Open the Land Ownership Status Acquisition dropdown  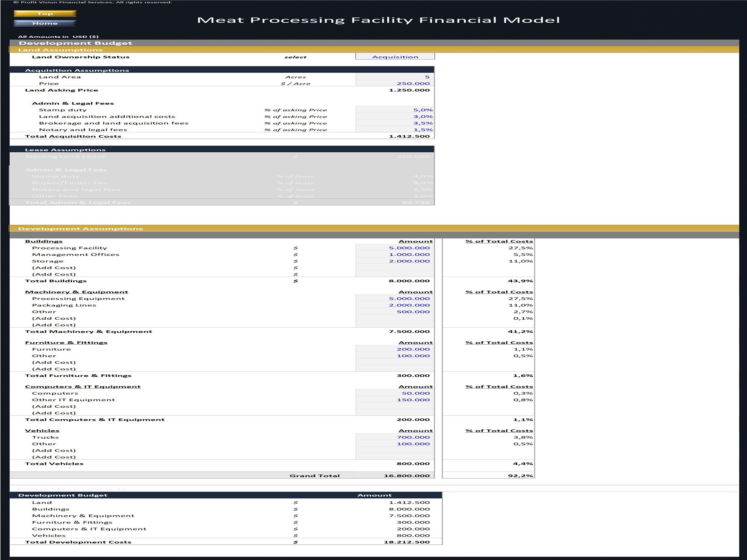[395, 57]
